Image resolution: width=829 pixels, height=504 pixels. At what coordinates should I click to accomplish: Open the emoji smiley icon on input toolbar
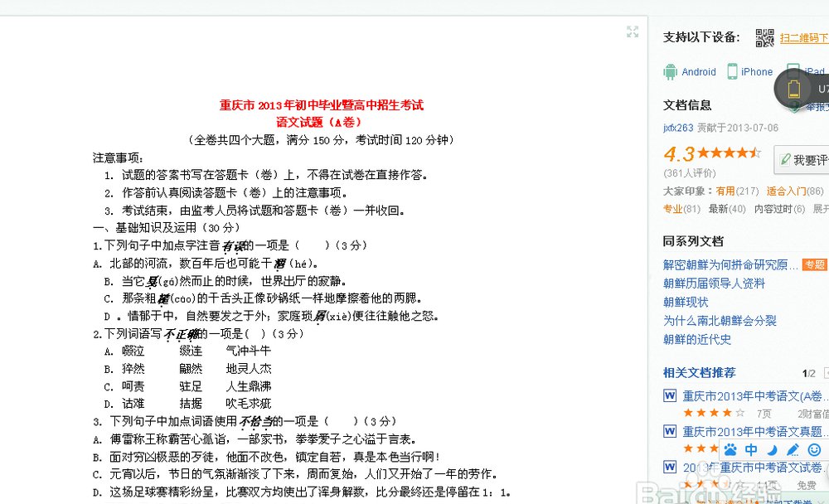coord(815,450)
